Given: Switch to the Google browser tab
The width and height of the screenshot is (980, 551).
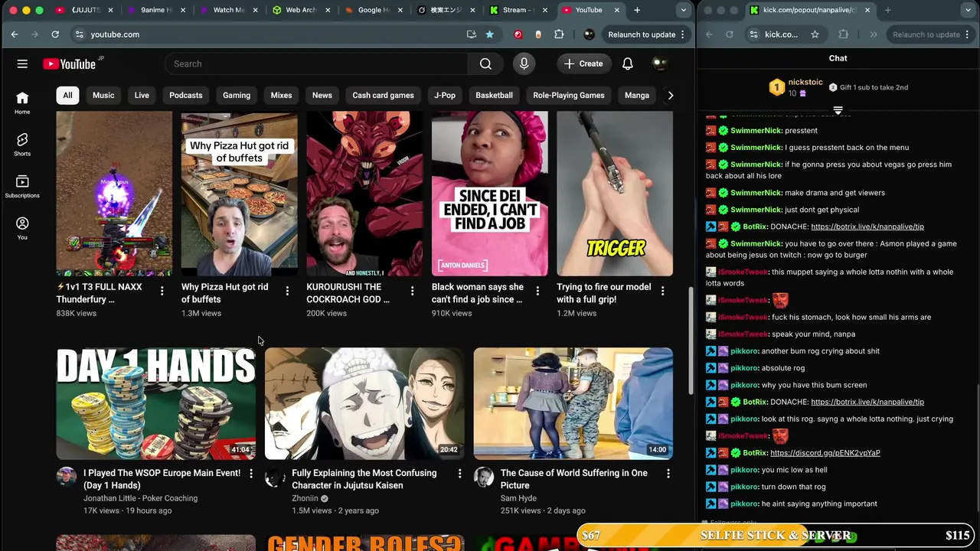Looking at the screenshot, I should pos(373,10).
